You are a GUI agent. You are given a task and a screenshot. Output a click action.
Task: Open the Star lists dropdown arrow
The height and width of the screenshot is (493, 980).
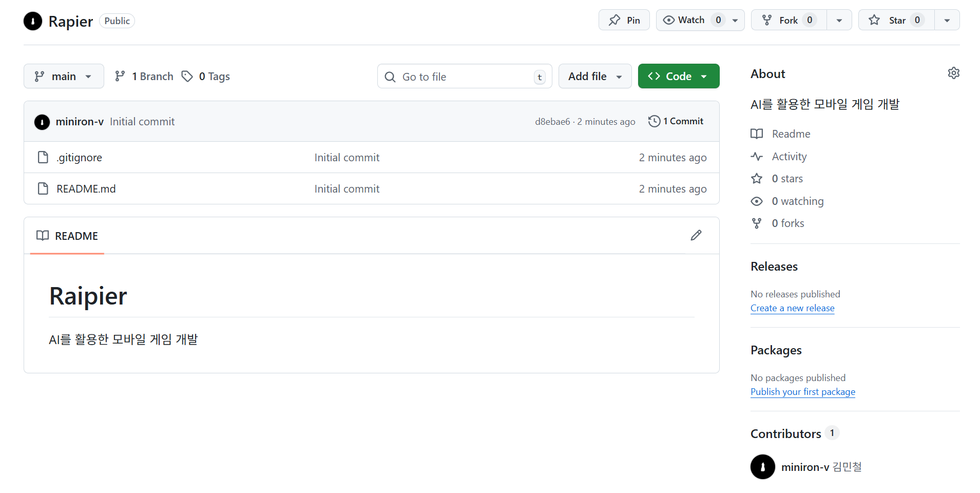[x=947, y=21]
